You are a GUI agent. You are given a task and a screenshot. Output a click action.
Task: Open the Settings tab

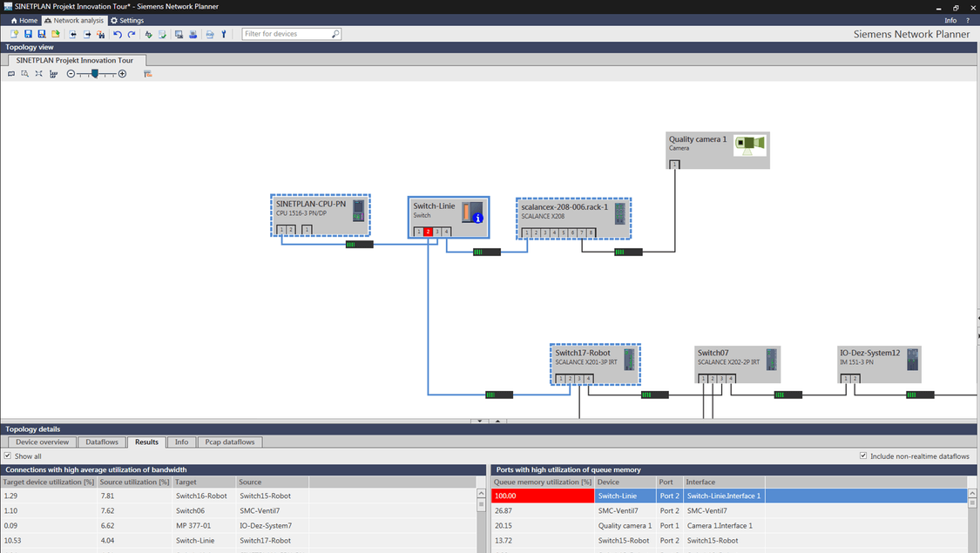127,21
